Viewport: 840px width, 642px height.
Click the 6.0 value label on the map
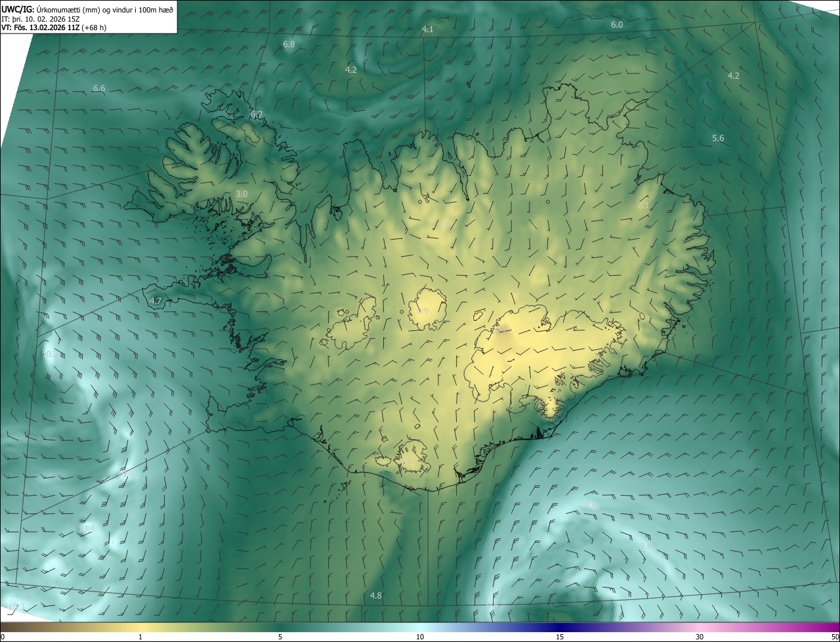point(617,24)
